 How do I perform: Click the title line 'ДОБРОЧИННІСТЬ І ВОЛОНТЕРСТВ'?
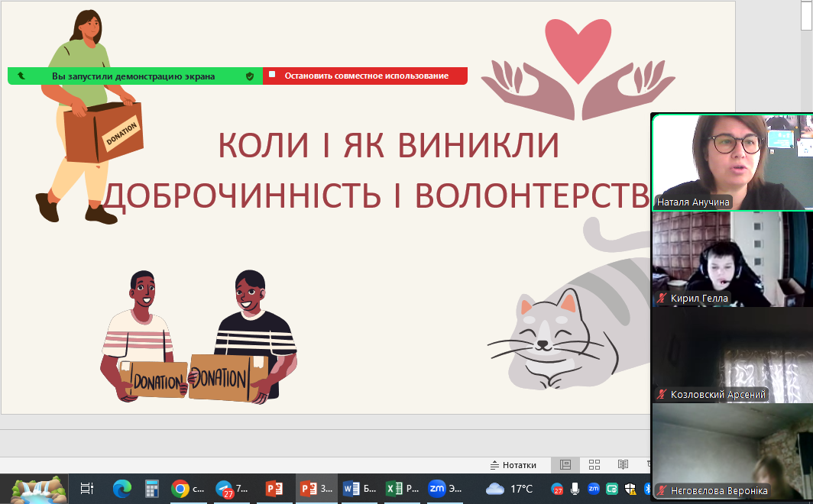click(x=377, y=195)
